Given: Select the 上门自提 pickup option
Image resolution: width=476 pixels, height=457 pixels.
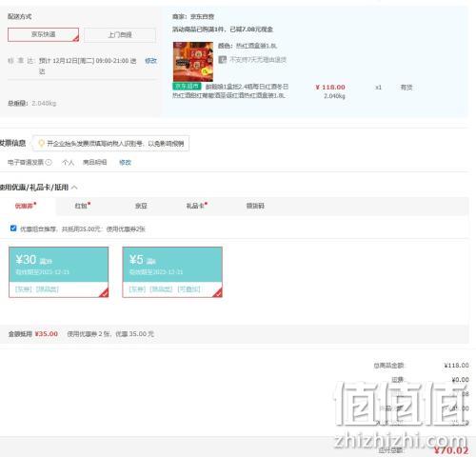Looking at the screenshot, I should coord(120,35).
